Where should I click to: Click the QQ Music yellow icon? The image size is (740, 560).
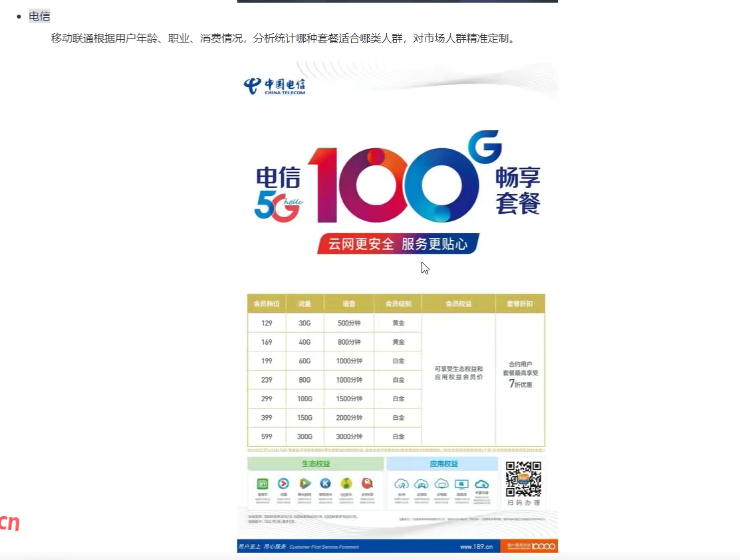[x=346, y=484]
